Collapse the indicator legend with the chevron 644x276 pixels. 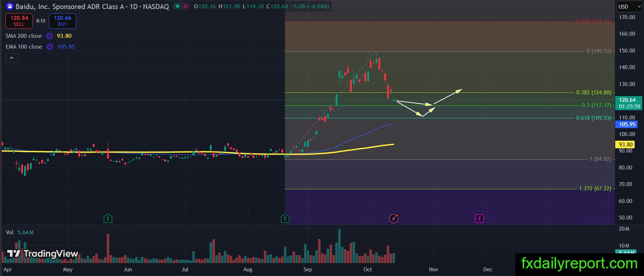pyautogui.click(x=12, y=58)
